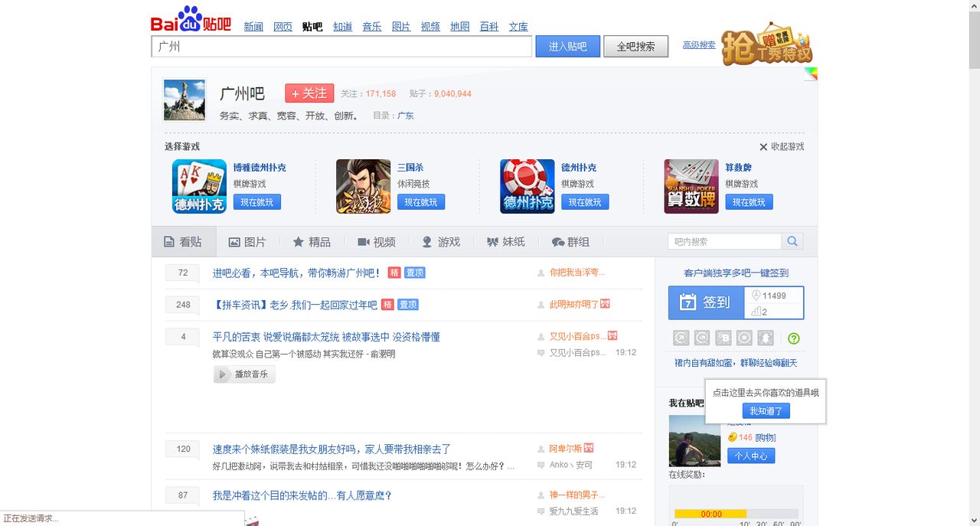Click the 三国杀 game icon
Viewport: 980px width, 526px height.
tap(363, 186)
